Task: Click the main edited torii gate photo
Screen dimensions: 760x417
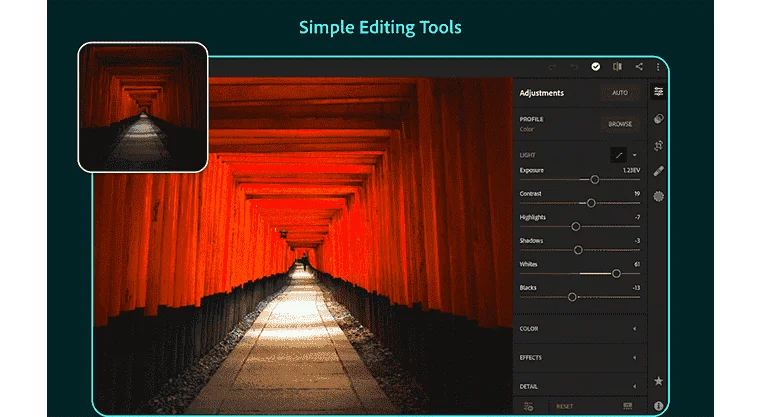Action: click(303, 245)
